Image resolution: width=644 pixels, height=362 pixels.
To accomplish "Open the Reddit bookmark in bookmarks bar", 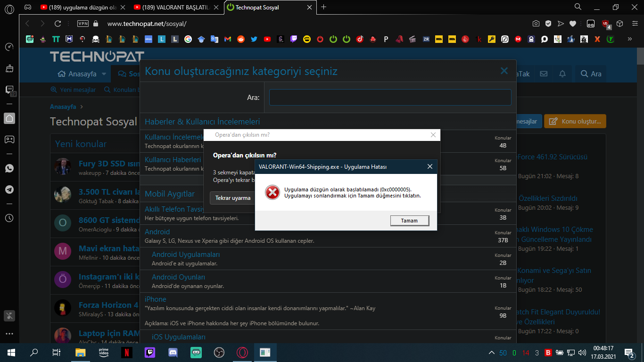I will 241,39.
